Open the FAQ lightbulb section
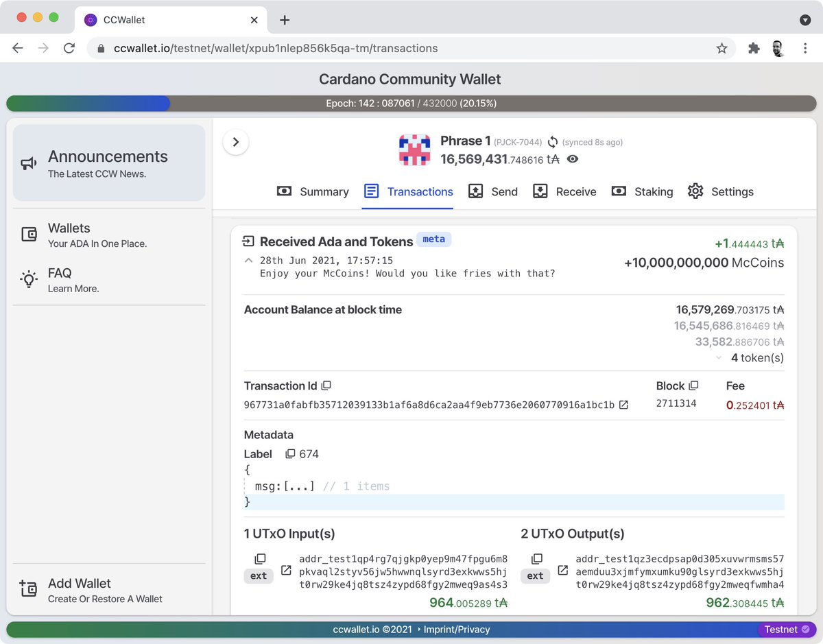 coord(109,280)
